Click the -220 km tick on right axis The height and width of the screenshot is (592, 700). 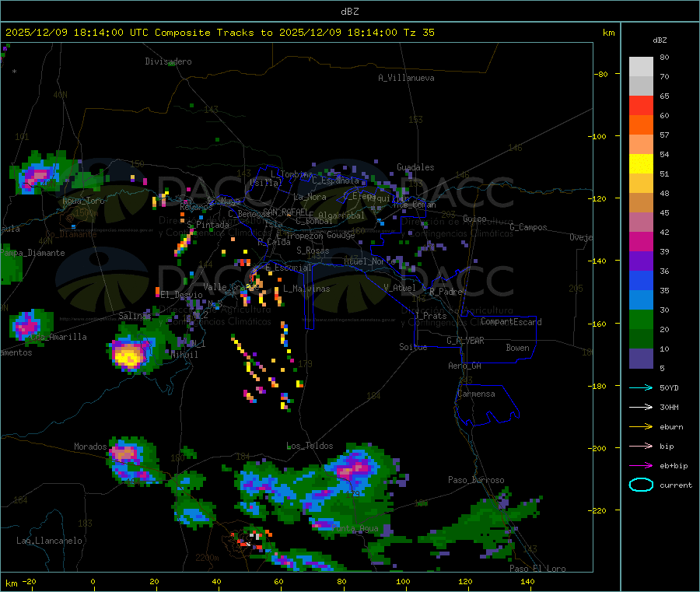[599, 510]
